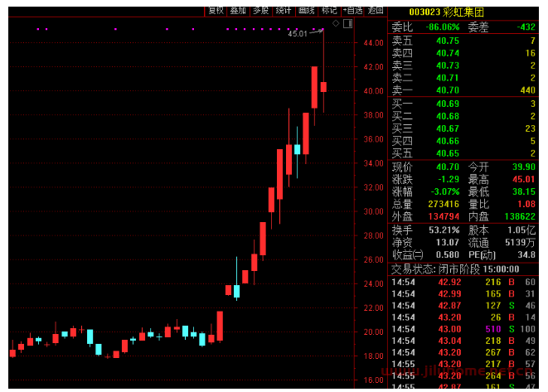Select the 买一 bid row at 40.69
The image size is (548, 392).
(463, 104)
